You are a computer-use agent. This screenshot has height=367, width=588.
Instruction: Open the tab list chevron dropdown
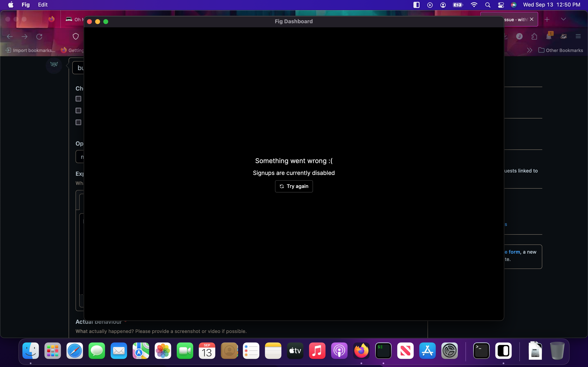coord(563,19)
